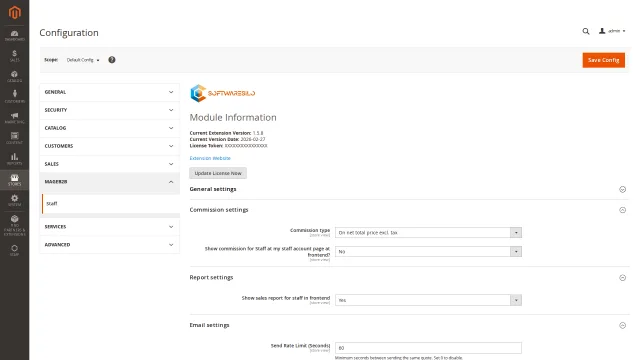Screen dimensions: 640x360
Task: Open the Commission type dropdown
Action: (x=428, y=233)
